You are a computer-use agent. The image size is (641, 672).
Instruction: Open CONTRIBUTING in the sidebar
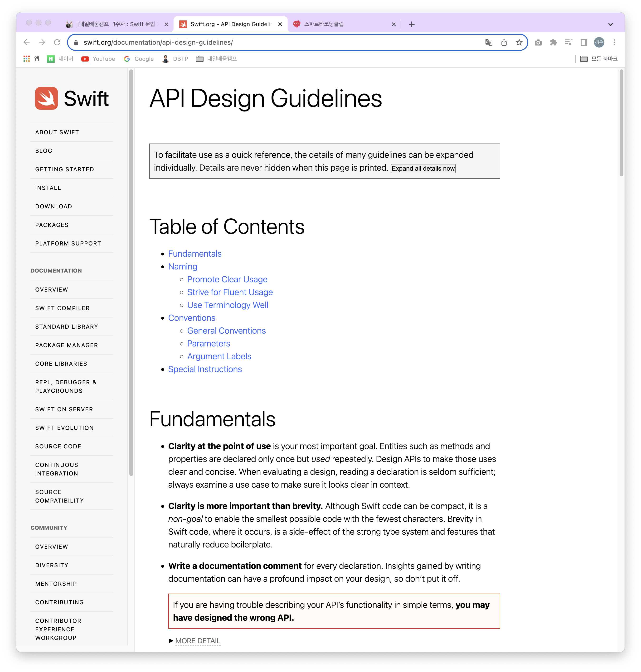click(59, 602)
